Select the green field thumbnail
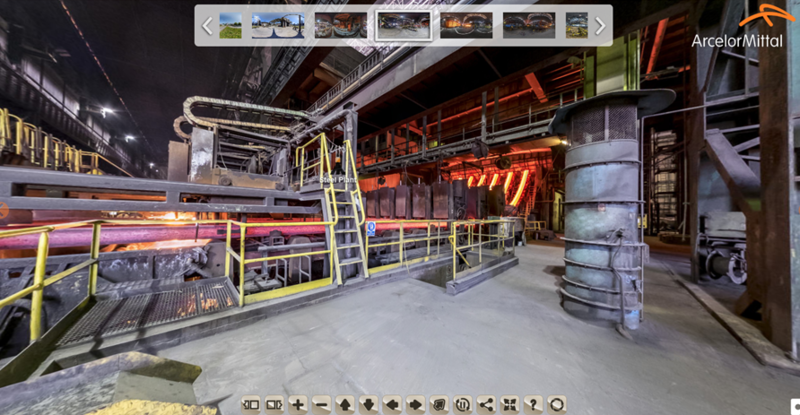Viewport: 800px width, 415px height. tap(230, 25)
